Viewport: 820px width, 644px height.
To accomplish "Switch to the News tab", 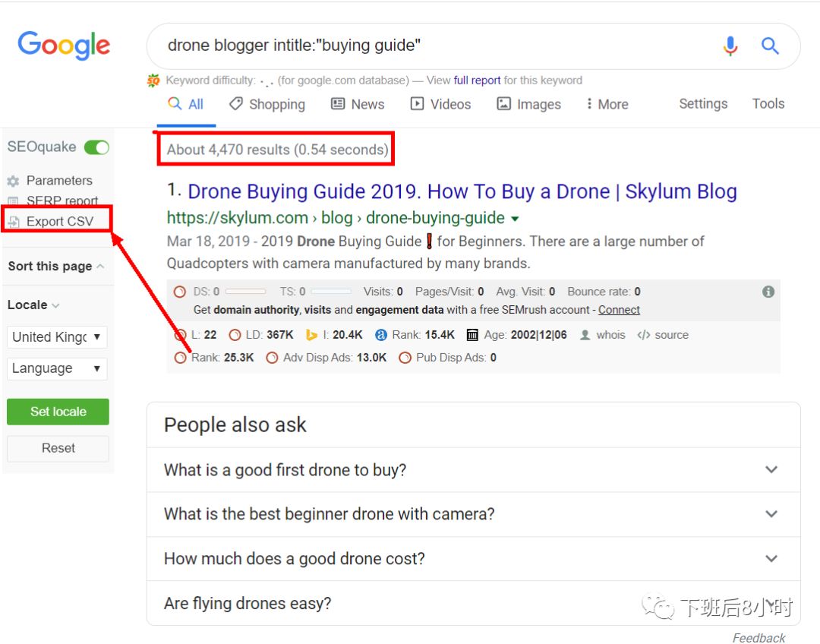I will (x=358, y=105).
